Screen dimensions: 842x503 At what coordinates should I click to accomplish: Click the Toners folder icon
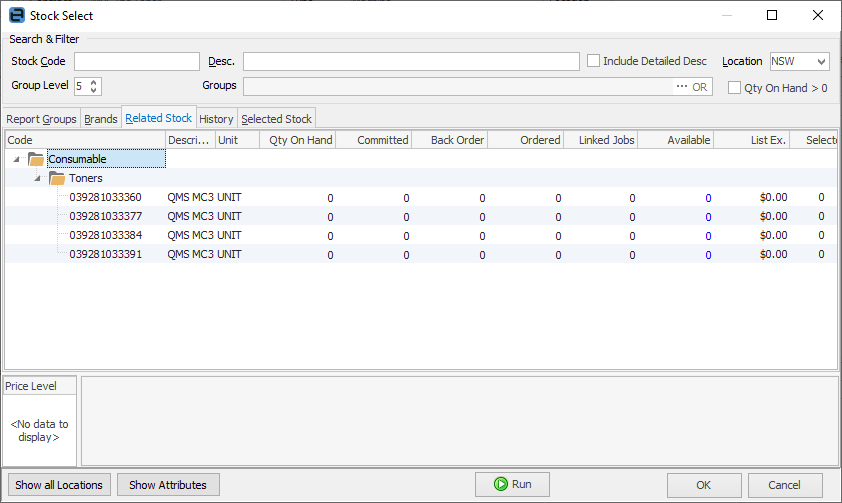point(57,178)
